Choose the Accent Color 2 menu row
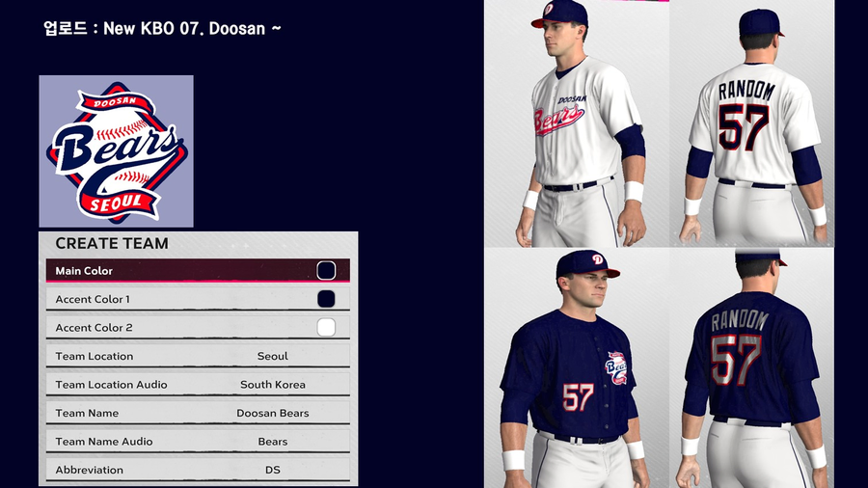The width and height of the screenshot is (868, 488). click(x=198, y=327)
